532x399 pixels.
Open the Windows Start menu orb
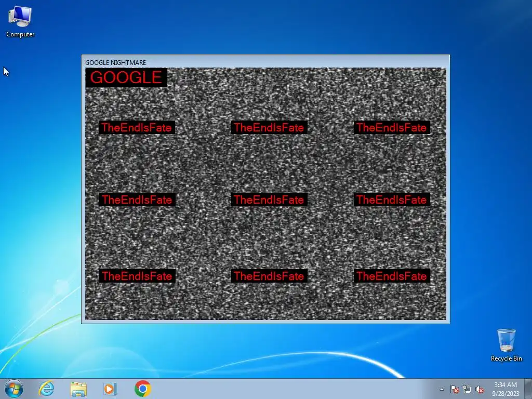coord(14,389)
